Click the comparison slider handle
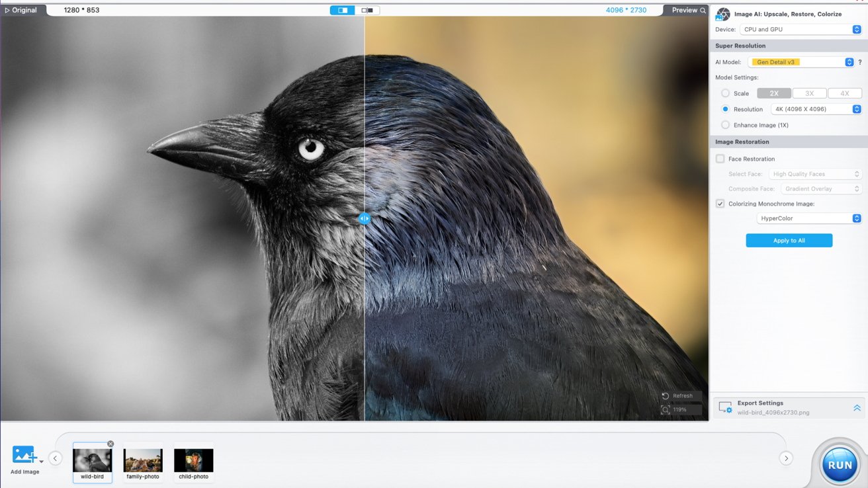Viewport: 868px width, 488px height. (364, 218)
